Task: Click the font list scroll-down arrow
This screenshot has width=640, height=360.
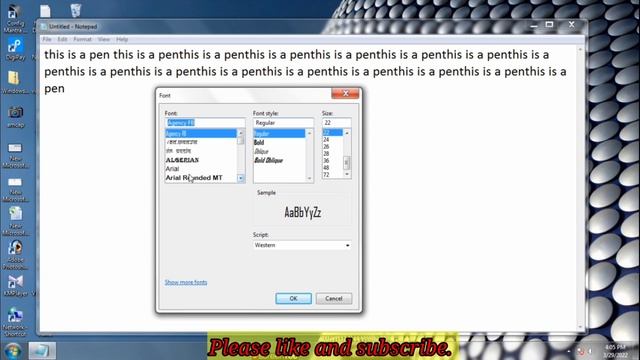Action: (240, 178)
